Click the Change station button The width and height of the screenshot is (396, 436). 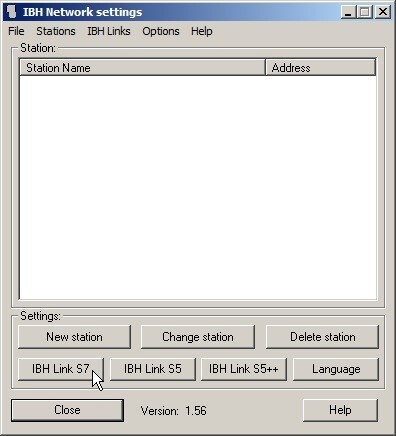coord(198,337)
